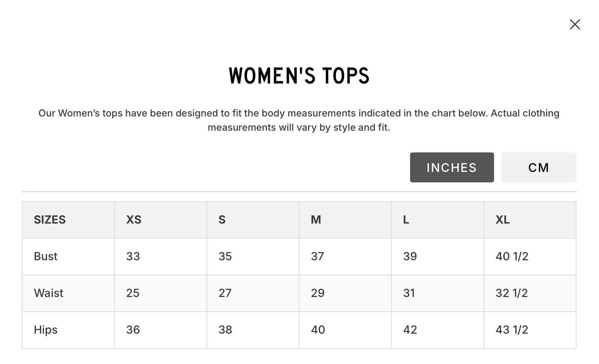The width and height of the screenshot is (599, 364).
Task: Select the XS column header
Action: (134, 219)
